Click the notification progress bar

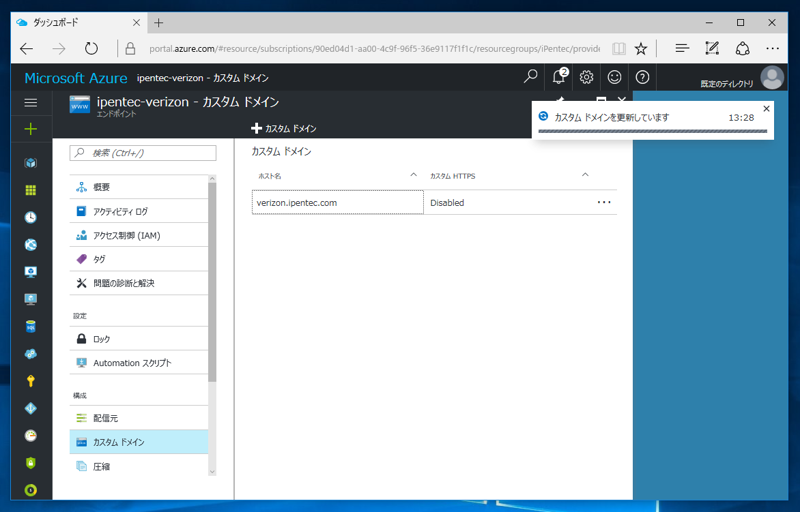[653, 131]
